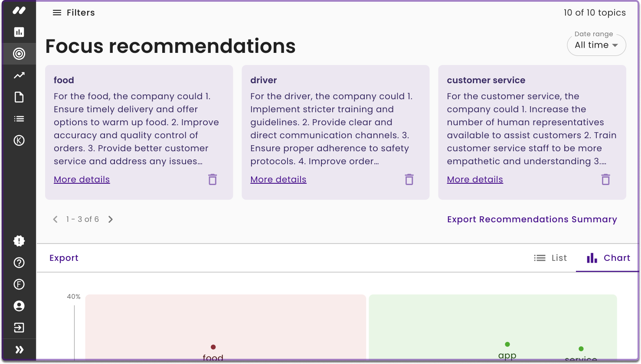Open the Filters menu
This screenshot has width=641, height=364.
coord(74,13)
